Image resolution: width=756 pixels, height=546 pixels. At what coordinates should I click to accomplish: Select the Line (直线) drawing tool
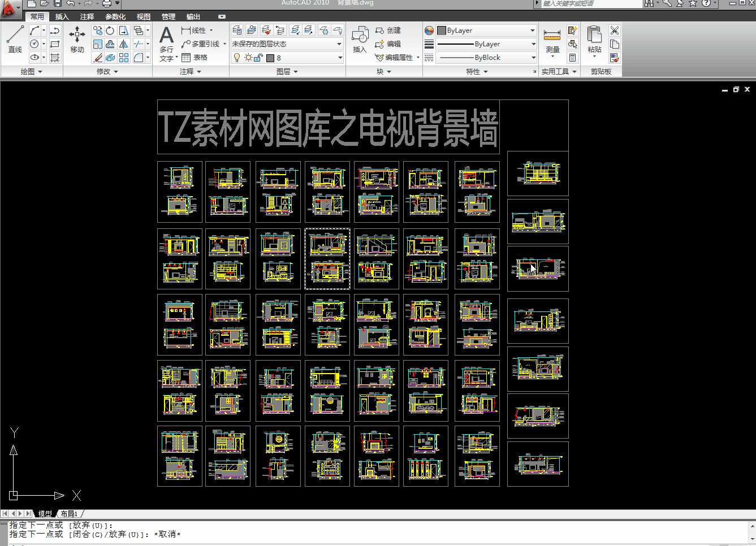[x=15, y=39]
